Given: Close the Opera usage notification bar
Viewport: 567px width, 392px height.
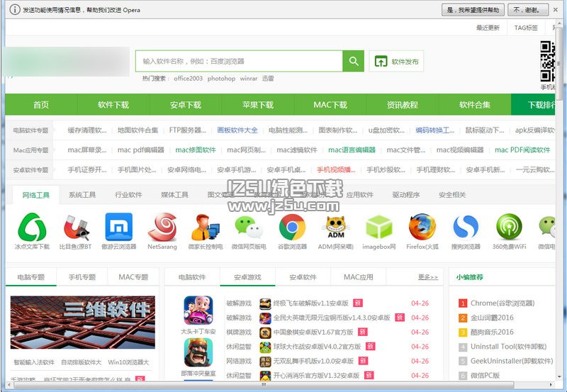Looking at the screenshot, I should click(x=556, y=10).
